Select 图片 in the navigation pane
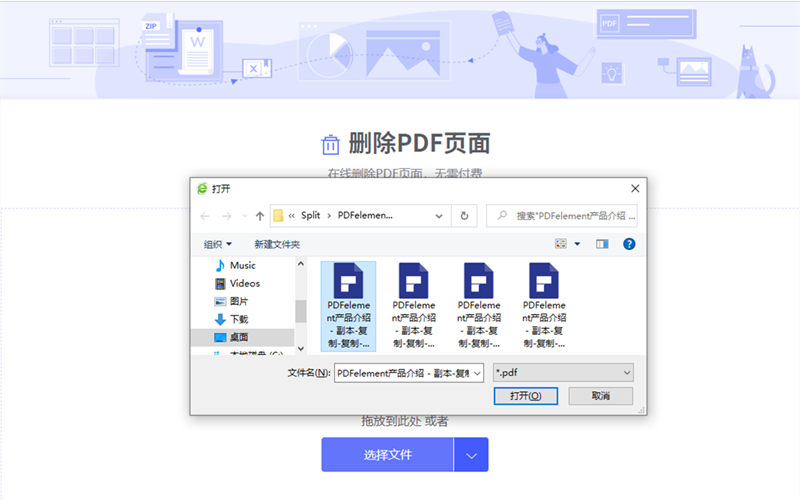This screenshot has width=800, height=500. [239, 302]
